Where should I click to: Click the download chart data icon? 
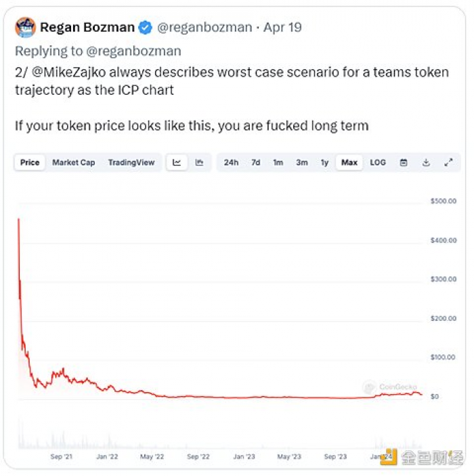click(426, 163)
